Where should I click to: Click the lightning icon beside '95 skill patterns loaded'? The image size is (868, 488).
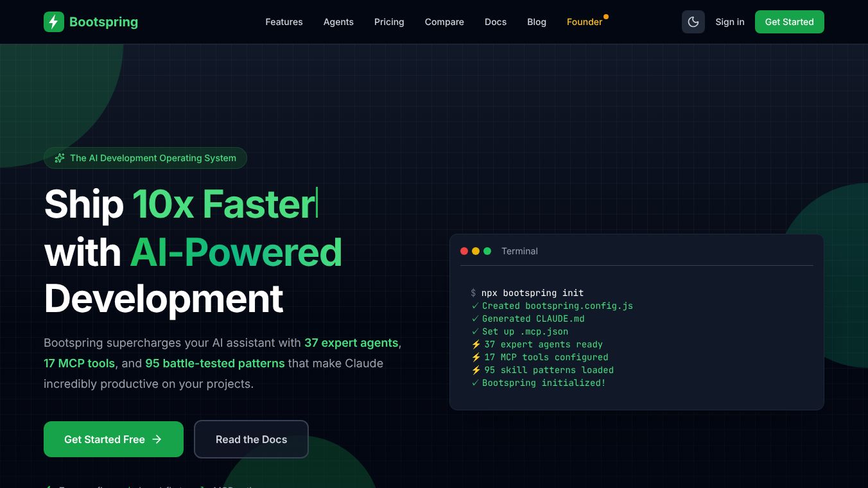click(x=476, y=370)
